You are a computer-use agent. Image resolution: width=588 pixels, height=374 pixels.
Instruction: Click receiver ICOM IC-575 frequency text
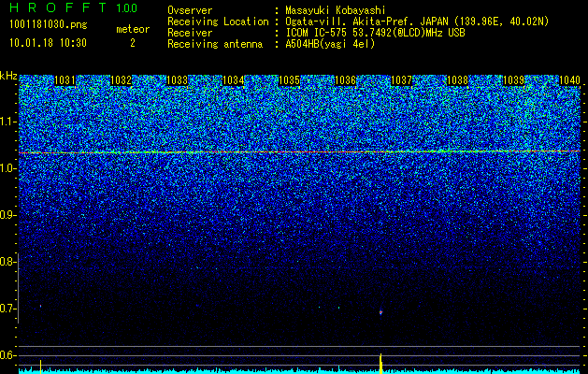pyautogui.click(x=375, y=33)
